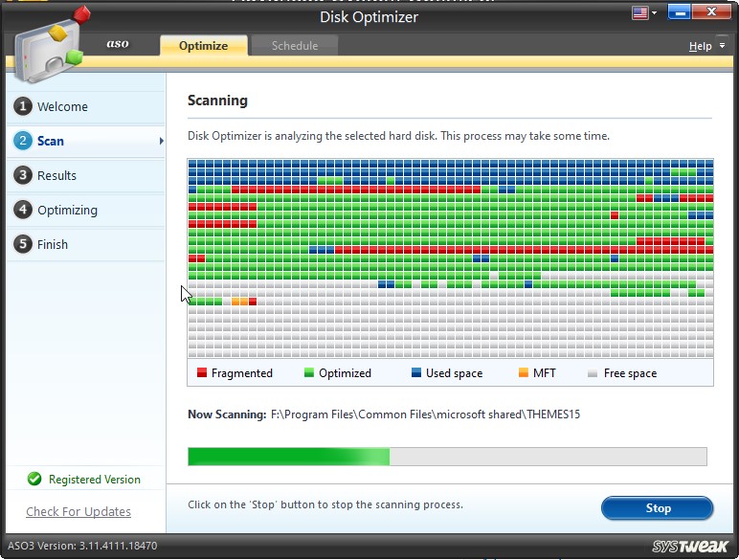Screen dimensions: 739x560
Task: Click the gray Free space legend swatch
Action: tap(593, 373)
